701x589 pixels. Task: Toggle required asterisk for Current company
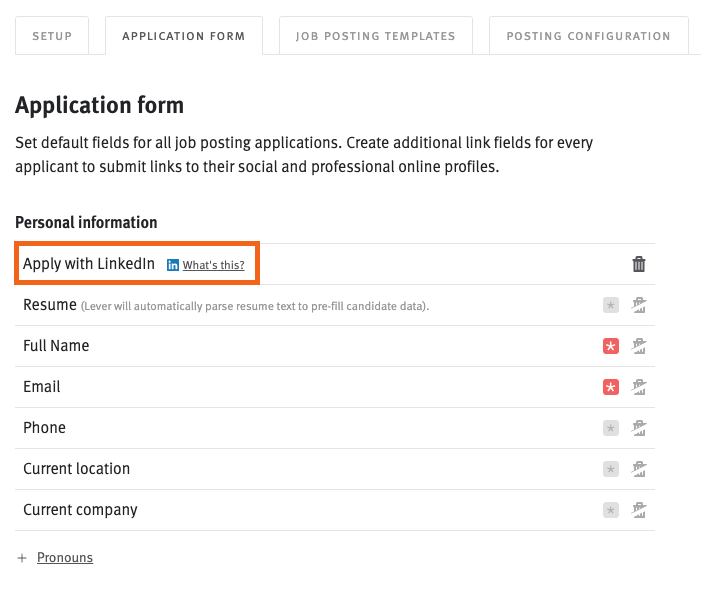pyautogui.click(x=611, y=510)
